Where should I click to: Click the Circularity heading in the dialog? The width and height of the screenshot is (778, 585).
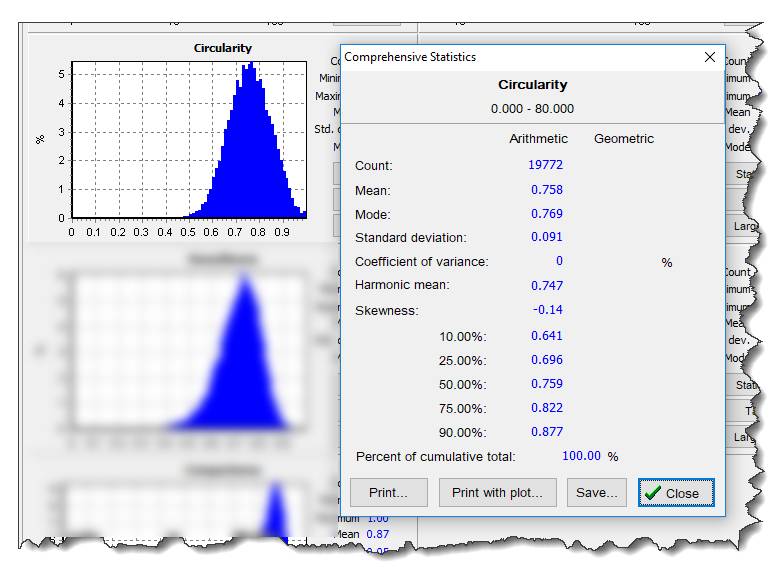click(x=532, y=85)
